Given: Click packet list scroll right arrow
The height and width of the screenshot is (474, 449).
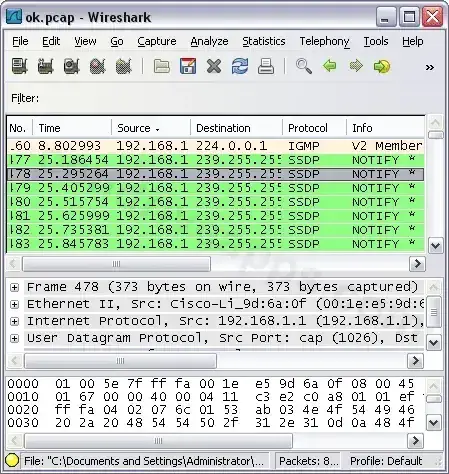Looking at the screenshot, I should point(417,264).
